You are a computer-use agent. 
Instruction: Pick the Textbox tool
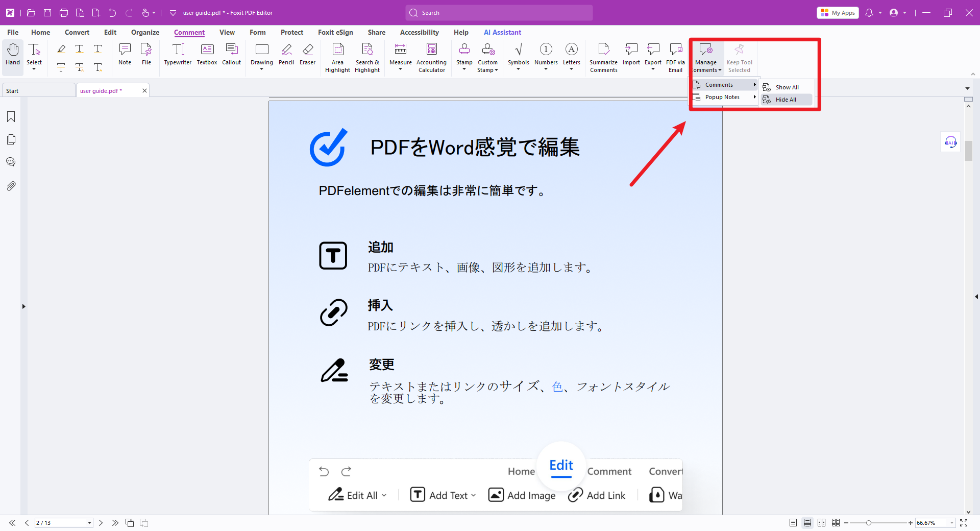point(207,55)
